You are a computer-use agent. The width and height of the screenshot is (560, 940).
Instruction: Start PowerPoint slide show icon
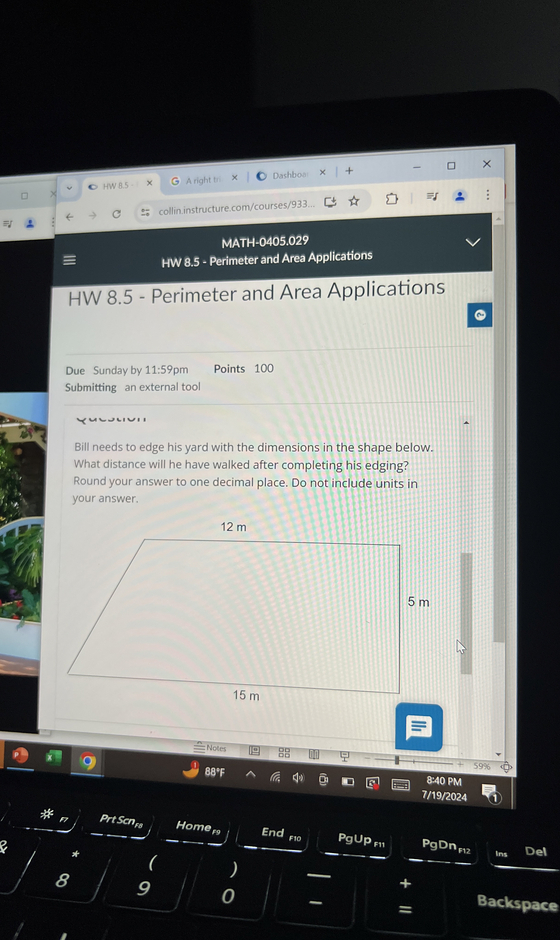click(x=345, y=756)
